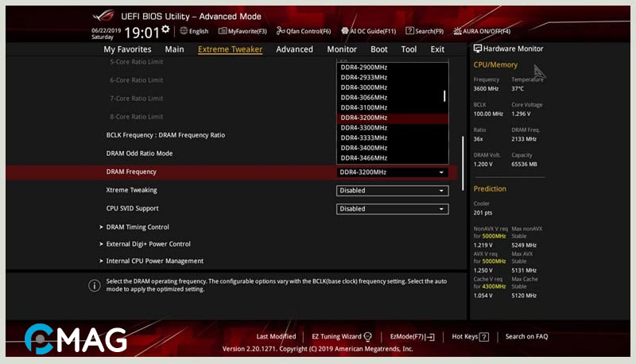Click the Hardware Monitor screen icon
The width and height of the screenshot is (636, 364).
click(x=478, y=48)
